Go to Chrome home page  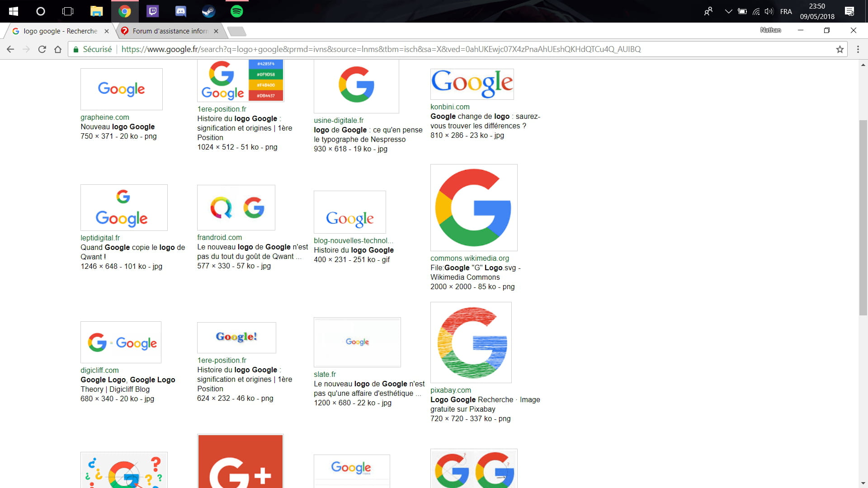point(58,49)
